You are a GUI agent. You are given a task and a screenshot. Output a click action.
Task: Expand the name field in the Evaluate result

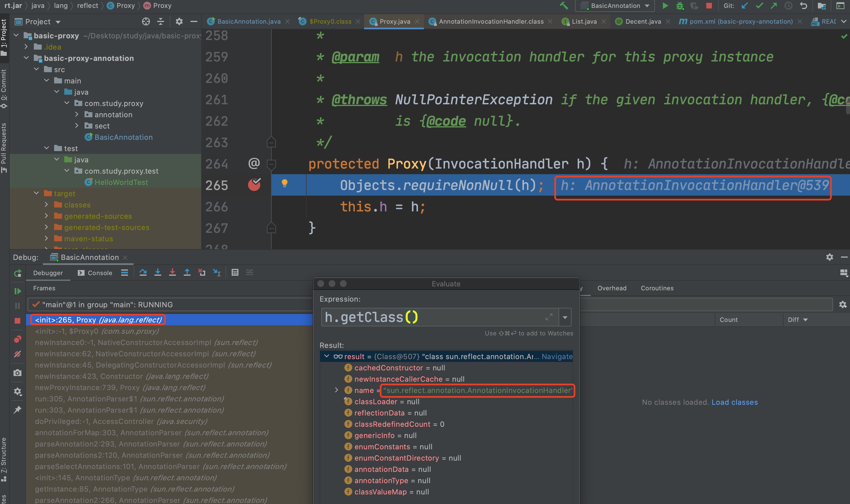pos(337,390)
